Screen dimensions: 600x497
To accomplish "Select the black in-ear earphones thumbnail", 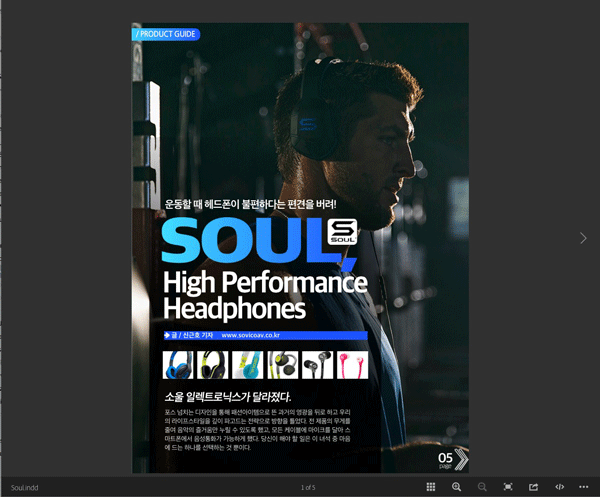I will coord(318,365).
